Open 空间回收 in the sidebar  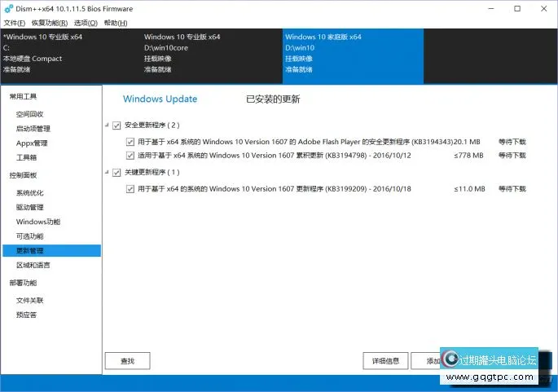tap(29, 114)
